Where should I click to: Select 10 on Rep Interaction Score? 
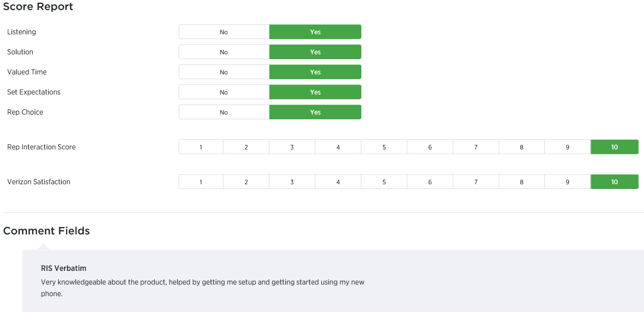614,147
